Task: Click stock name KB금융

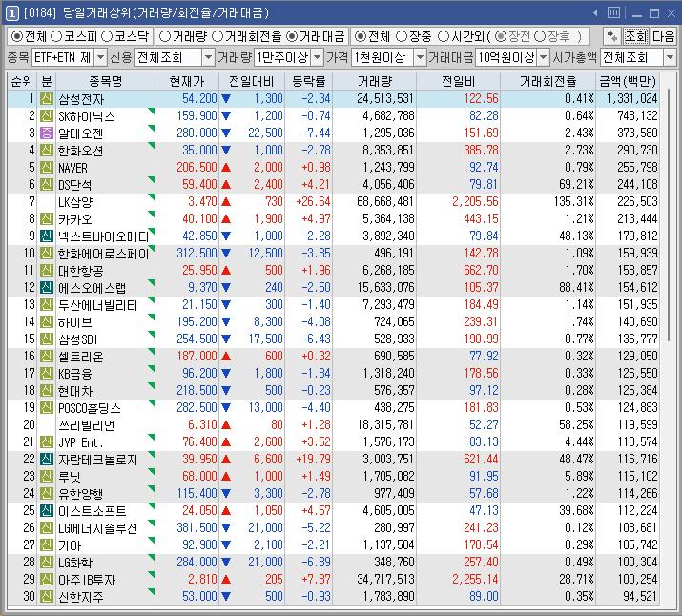Action: tap(74, 374)
